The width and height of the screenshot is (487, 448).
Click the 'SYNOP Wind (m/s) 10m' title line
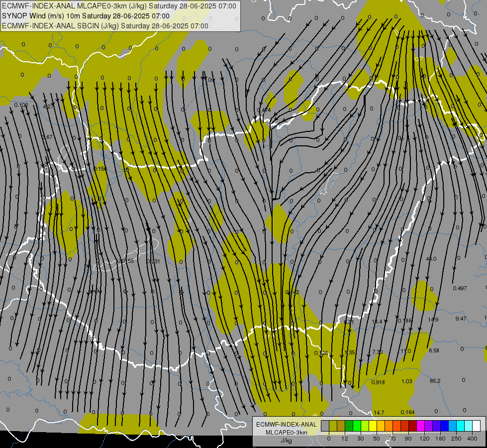pos(41,16)
